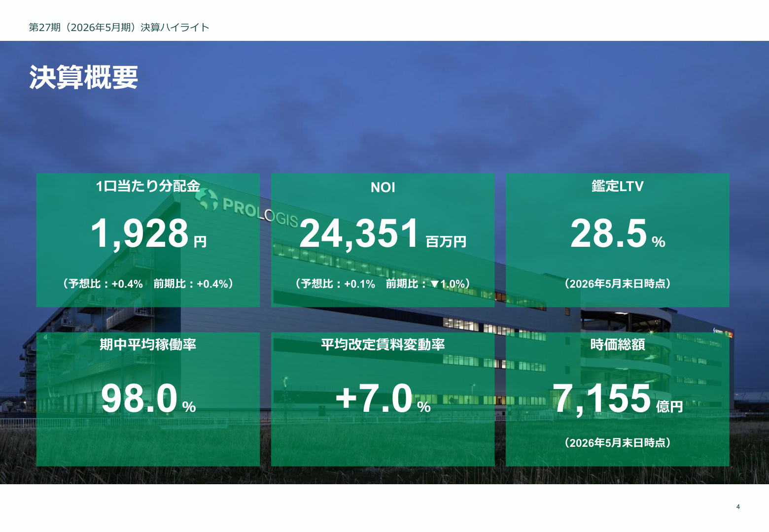The width and height of the screenshot is (769, 532).
Task: Click the Prologis globe logo on building
Action: pyautogui.click(x=207, y=199)
